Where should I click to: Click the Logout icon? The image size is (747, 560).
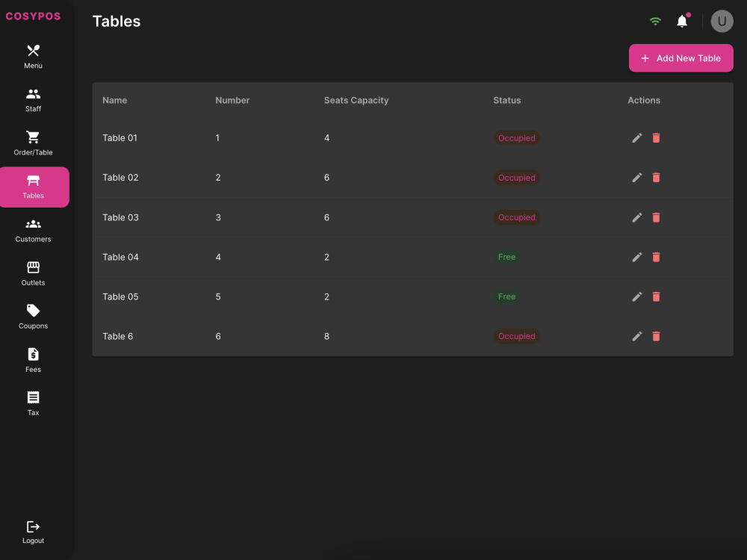(34, 526)
